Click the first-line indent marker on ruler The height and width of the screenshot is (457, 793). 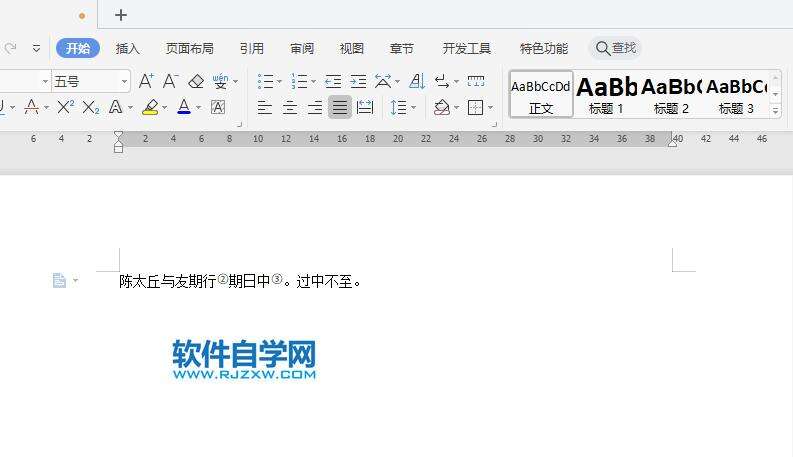(118, 135)
